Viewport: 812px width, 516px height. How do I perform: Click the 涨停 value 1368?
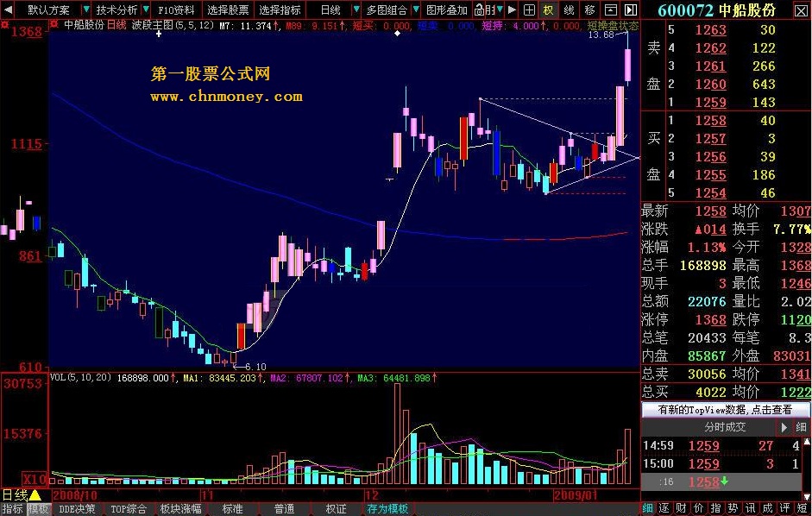pos(710,319)
